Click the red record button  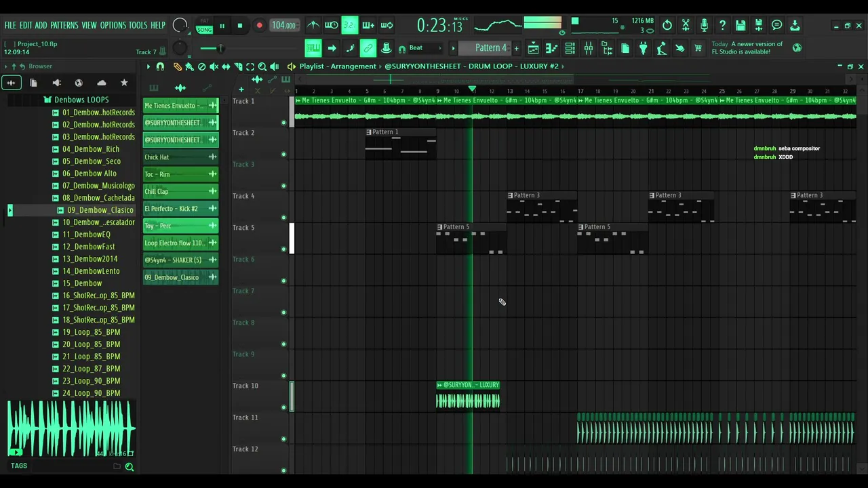pyautogui.click(x=259, y=26)
